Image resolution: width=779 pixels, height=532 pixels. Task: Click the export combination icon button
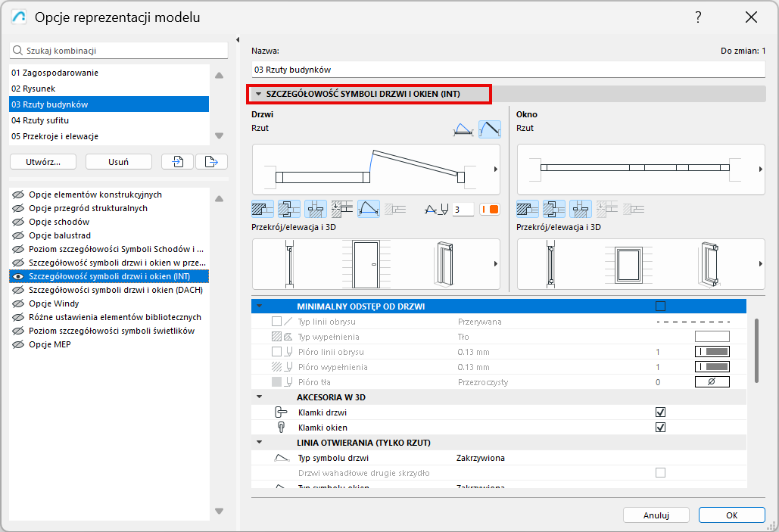[x=211, y=161]
